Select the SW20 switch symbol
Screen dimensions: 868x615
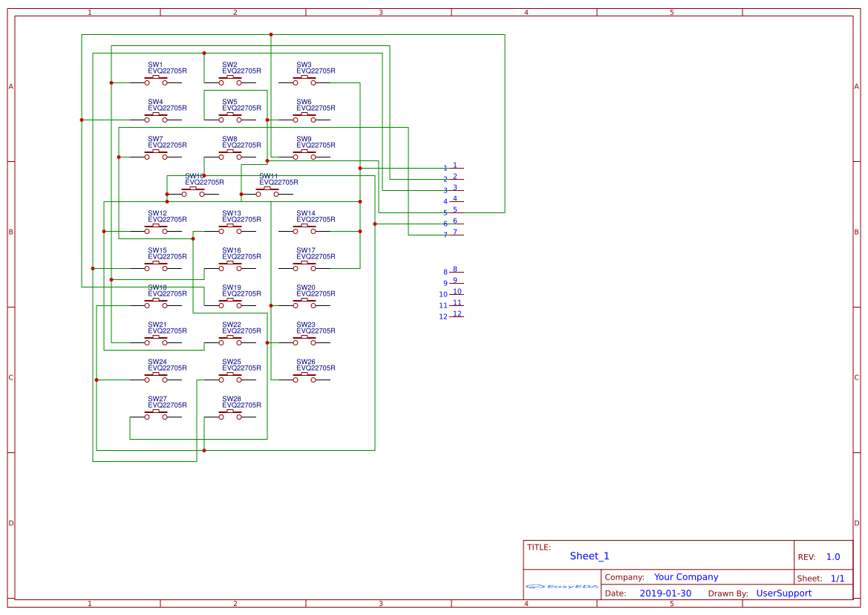[304, 305]
